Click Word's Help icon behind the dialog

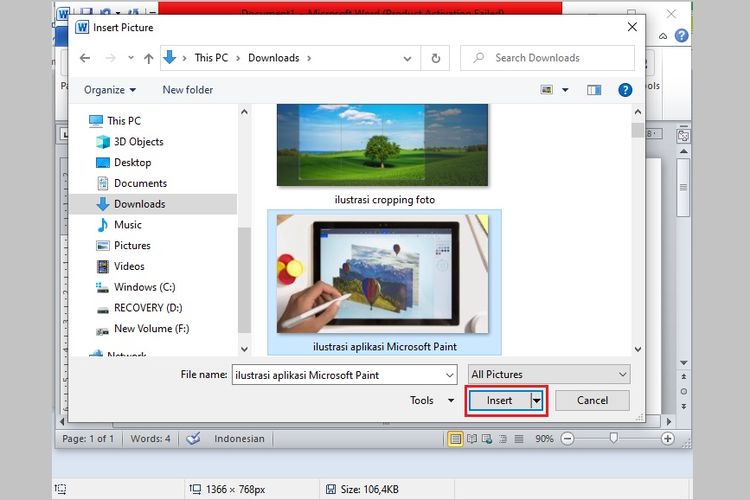click(x=681, y=35)
